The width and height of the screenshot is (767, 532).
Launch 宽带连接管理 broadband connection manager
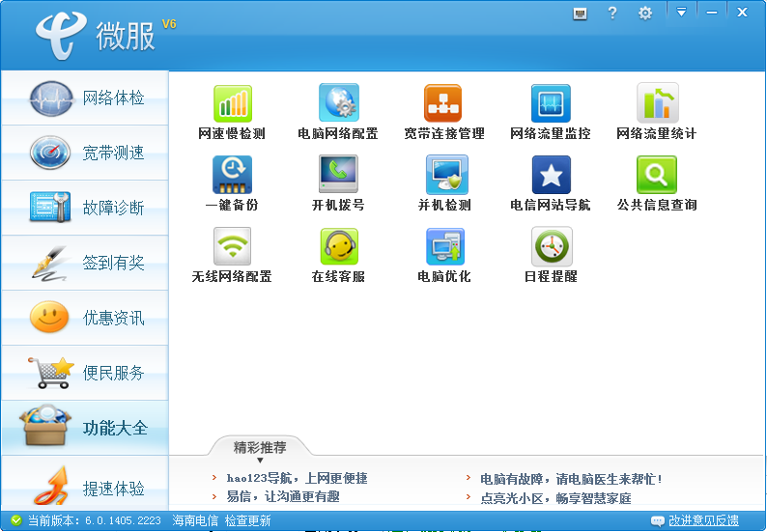tap(443, 112)
